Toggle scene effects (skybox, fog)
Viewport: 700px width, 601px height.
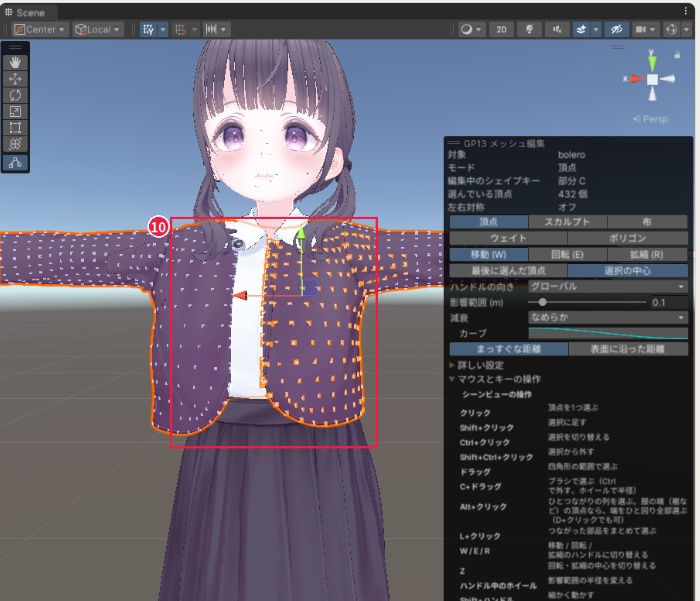[x=581, y=29]
